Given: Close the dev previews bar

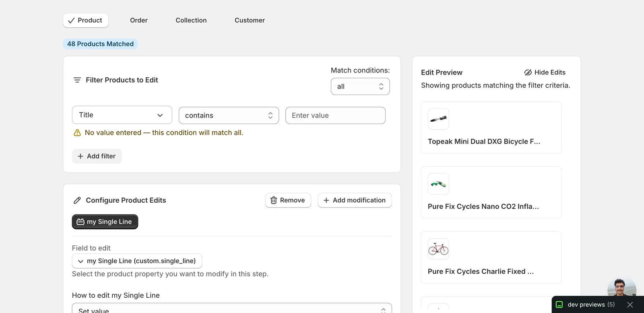Looking at the screenshot, I should point(630,305).
